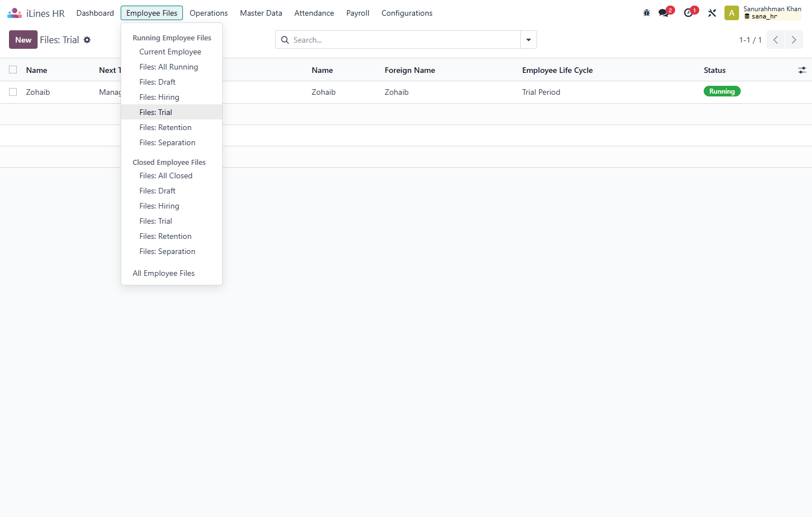This screenshot has width=812, height=517.
Task: Select Files: All Running
Action: 172,67
